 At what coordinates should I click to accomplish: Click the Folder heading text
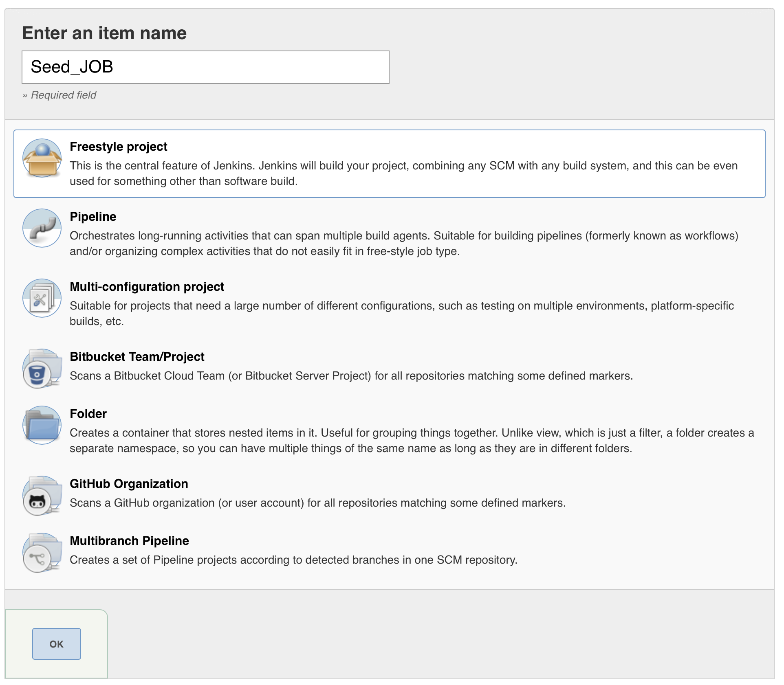coord(88,413)
